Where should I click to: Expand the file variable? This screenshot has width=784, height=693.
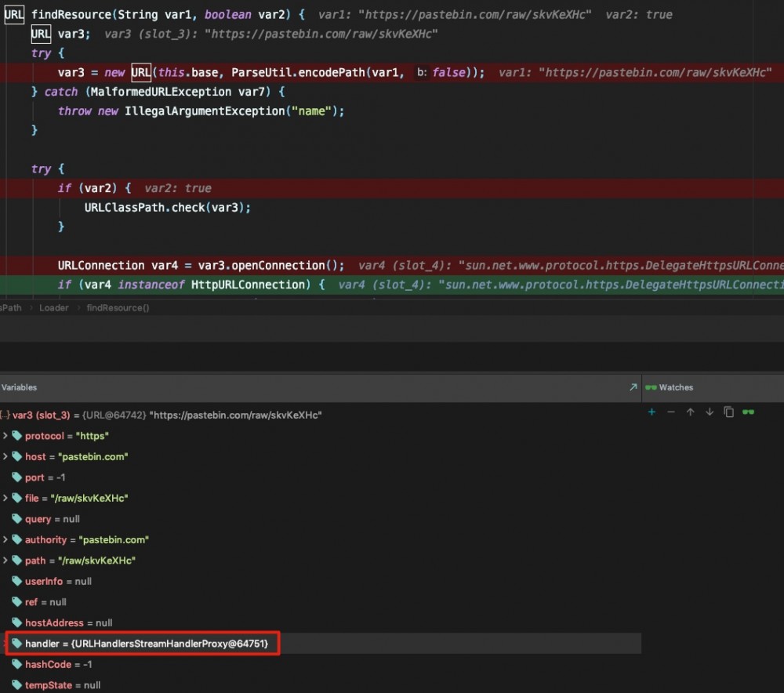(5, 498)
